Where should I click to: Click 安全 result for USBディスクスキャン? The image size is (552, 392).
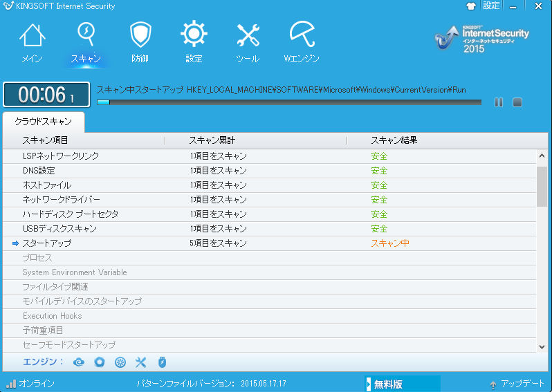tap(379, 229)
